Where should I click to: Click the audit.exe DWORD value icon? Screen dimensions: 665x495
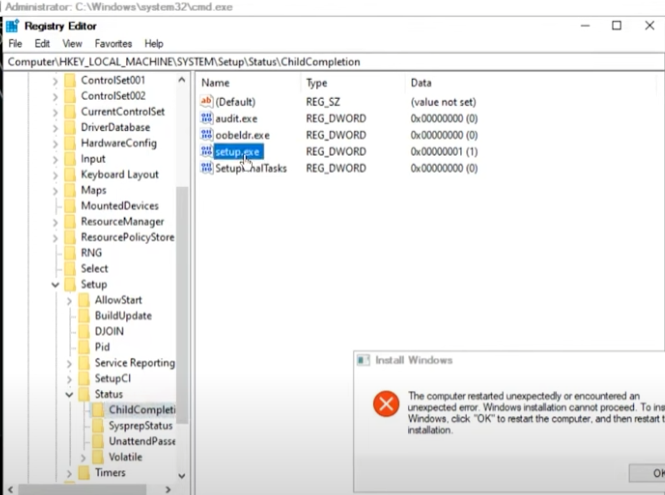coord(206,119)
